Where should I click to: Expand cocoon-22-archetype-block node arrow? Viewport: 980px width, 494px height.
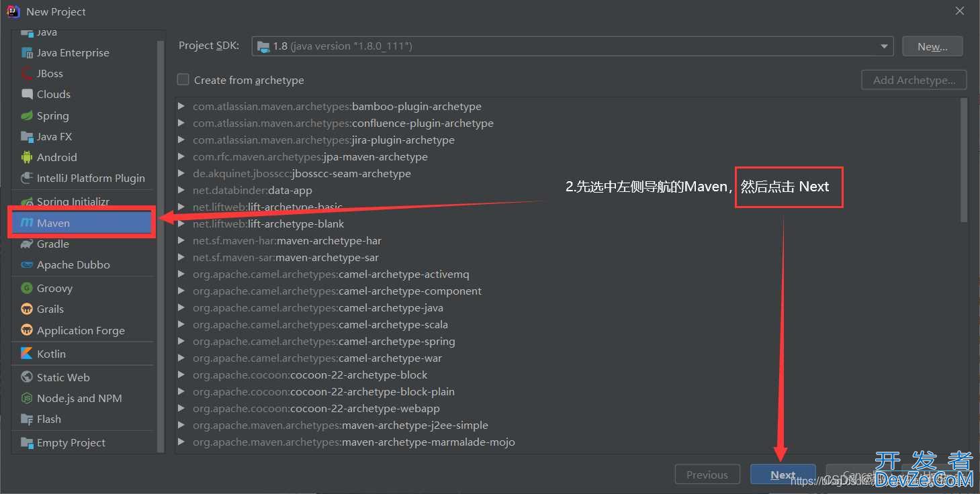(181, 375)
